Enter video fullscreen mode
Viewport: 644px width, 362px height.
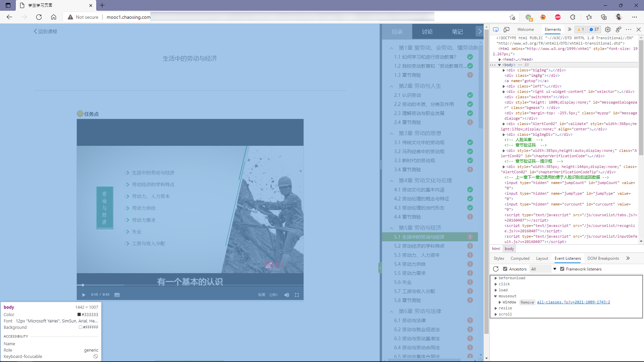click(297, 295)
